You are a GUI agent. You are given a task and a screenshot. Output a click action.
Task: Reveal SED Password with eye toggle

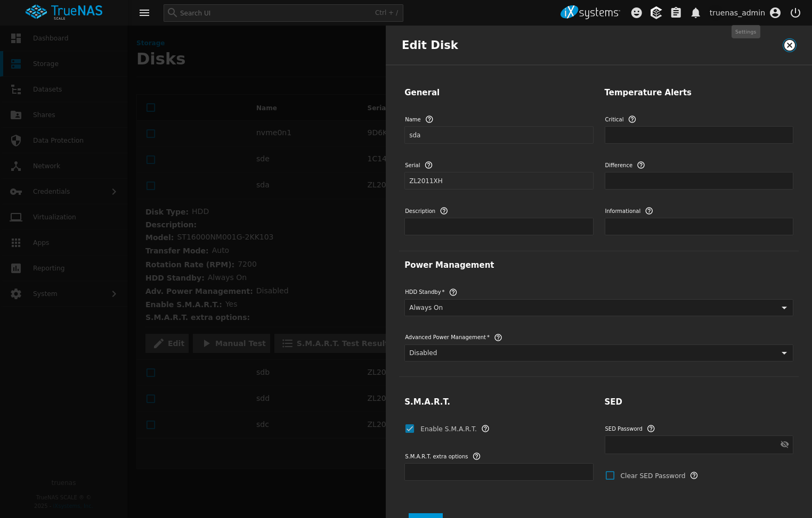[x=784, y=445]
